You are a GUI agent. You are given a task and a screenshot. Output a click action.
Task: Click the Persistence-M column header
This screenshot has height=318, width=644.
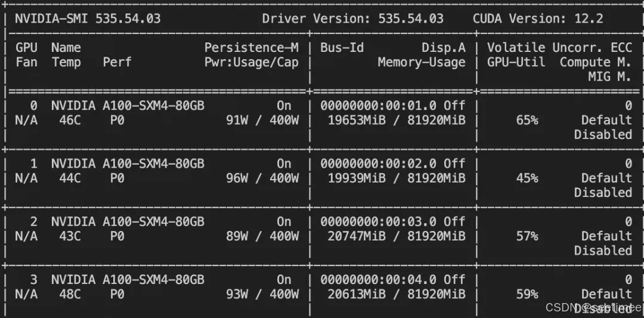point(251,48)
